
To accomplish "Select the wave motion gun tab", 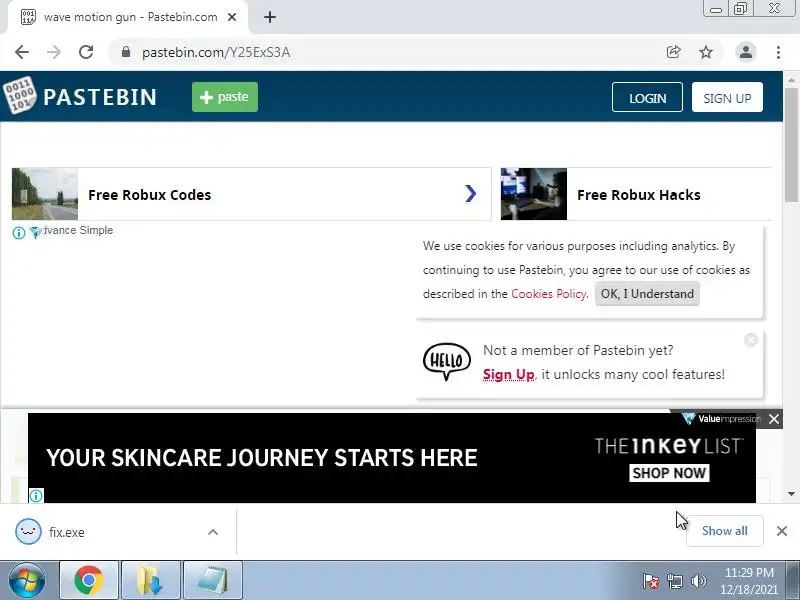I will pyautogui.click(x=128, y=17).
